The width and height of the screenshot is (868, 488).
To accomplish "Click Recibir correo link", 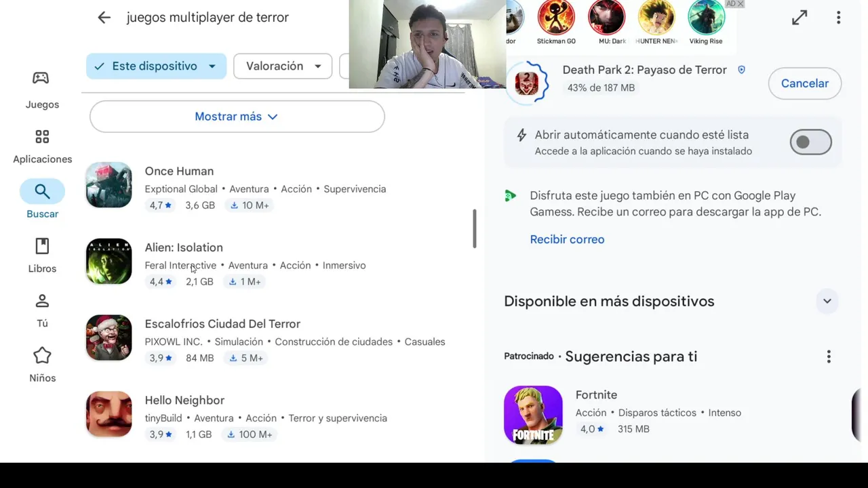I will click(567, 239).
